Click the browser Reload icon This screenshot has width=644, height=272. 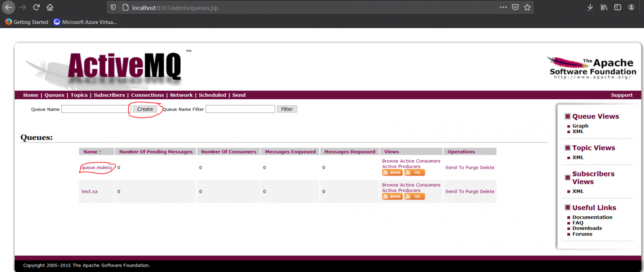click(x=36, y=7)
